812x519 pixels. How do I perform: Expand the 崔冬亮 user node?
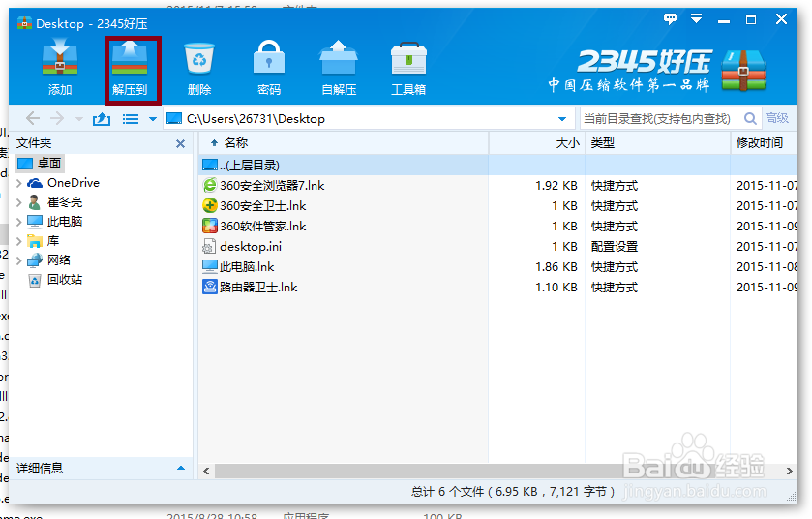19,202
